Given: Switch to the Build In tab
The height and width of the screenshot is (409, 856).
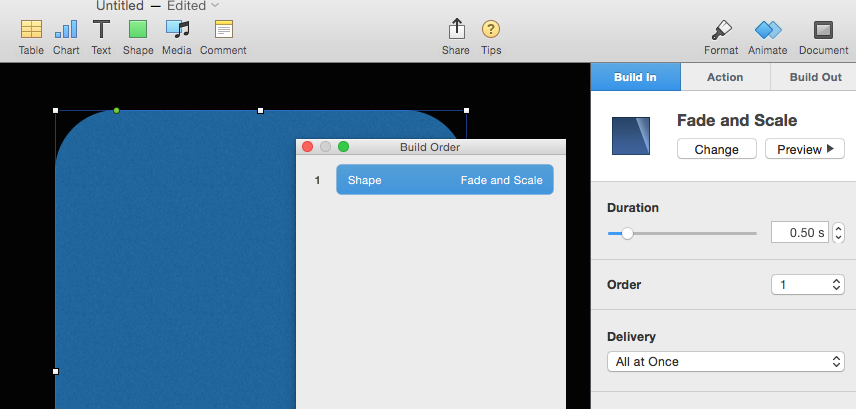Looking at the screenshot, I should (x=635, y=77).
